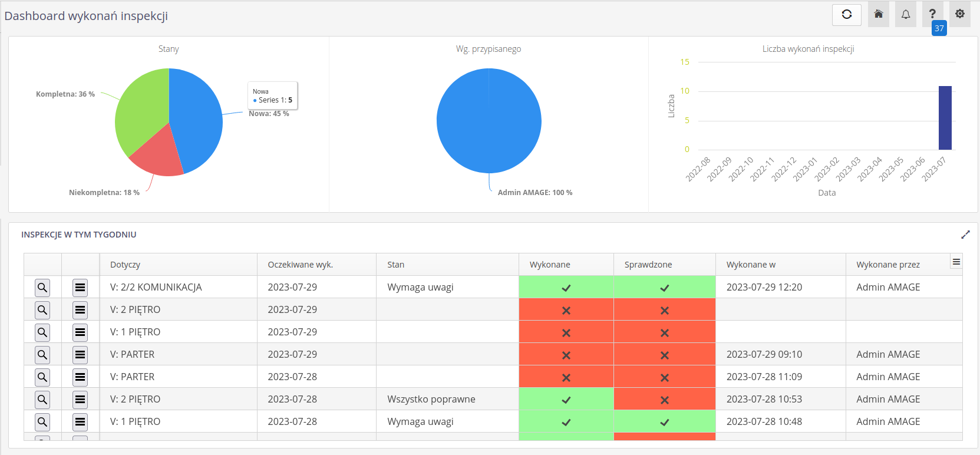Sort by Oczekiwane wyk. column header
Image resolution: width=980 pixels, height=455 pixels.
click(x=316, y=265)
